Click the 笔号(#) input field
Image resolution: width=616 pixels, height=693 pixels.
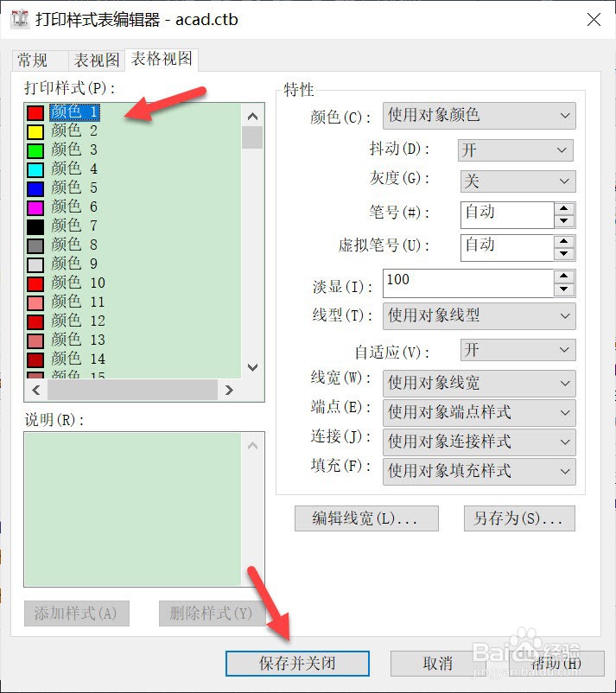point(507,215)
